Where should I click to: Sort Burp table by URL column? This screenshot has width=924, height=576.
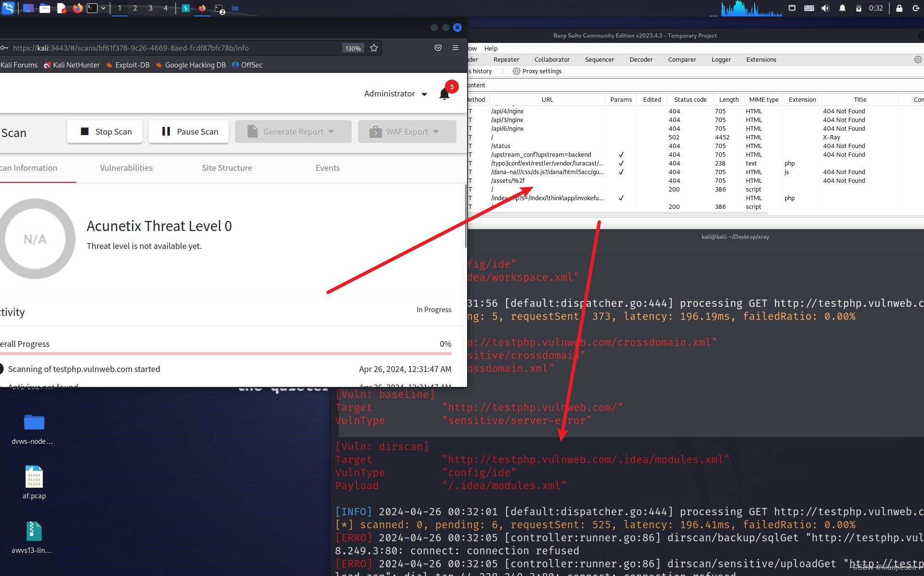click(547, 100)
